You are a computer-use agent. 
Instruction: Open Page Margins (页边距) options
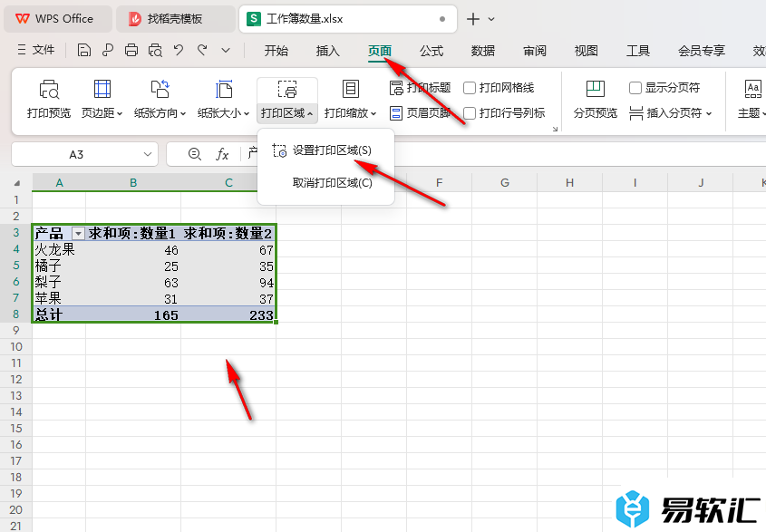[102, 99]
